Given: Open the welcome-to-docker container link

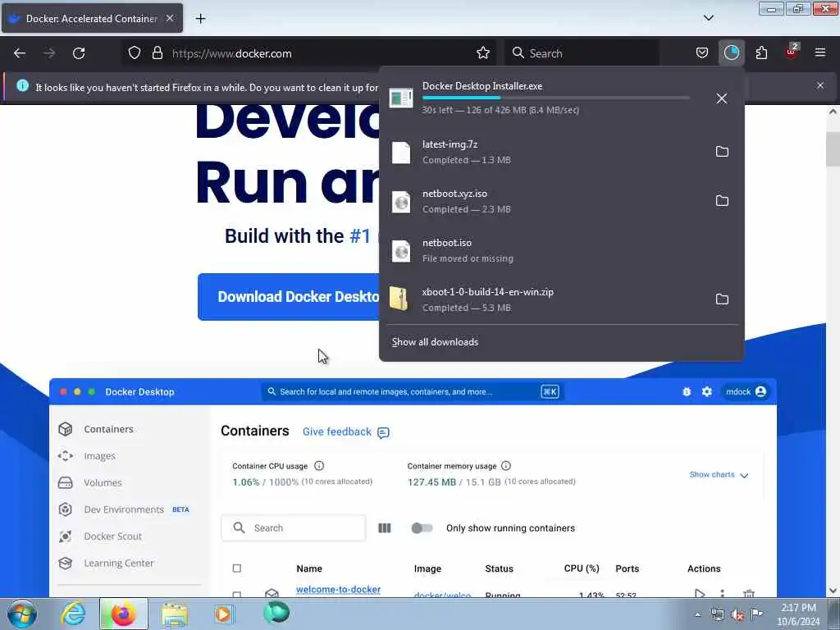Looking at the screenshot, I should click(339, 589).
